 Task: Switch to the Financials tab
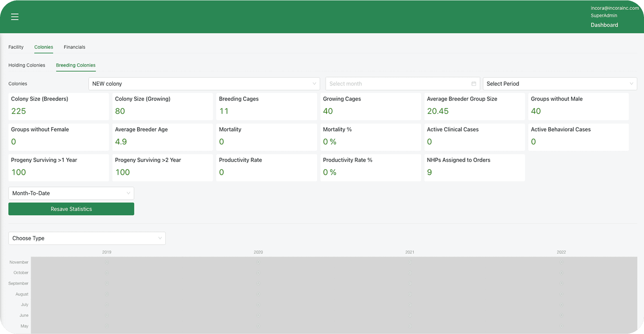coord(74,47)
